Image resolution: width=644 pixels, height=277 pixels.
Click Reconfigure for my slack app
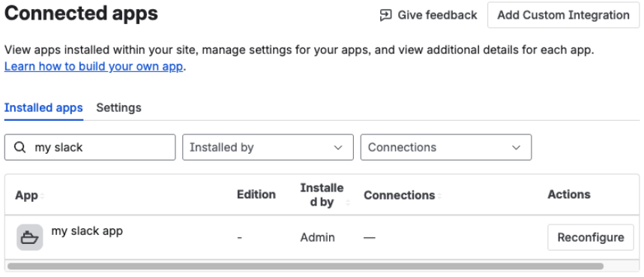click(x=591, y=237)
